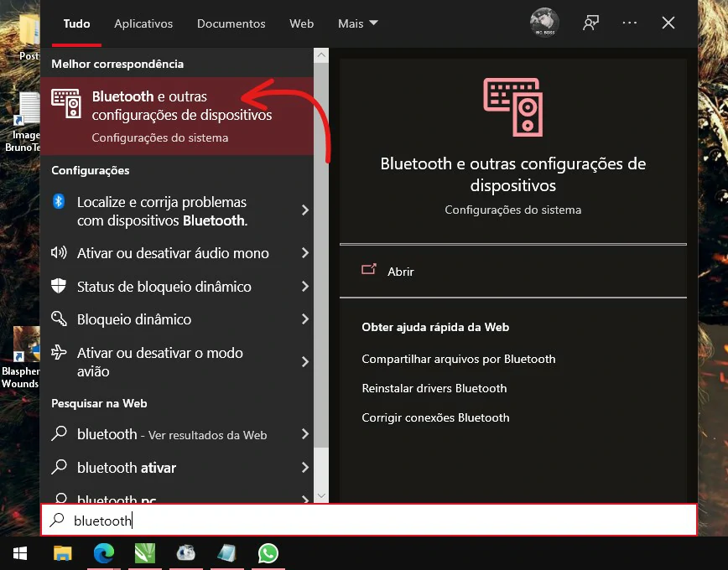
Task: Launch Microsoft Edge from the taskbar
Action: [x=104, y=553]
